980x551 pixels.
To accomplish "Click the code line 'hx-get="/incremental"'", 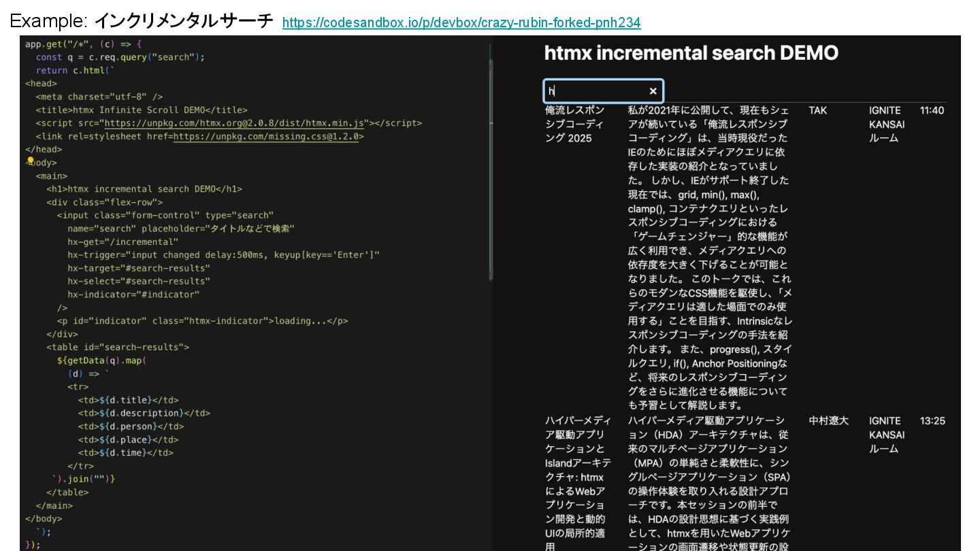I will tap(123, 241).
